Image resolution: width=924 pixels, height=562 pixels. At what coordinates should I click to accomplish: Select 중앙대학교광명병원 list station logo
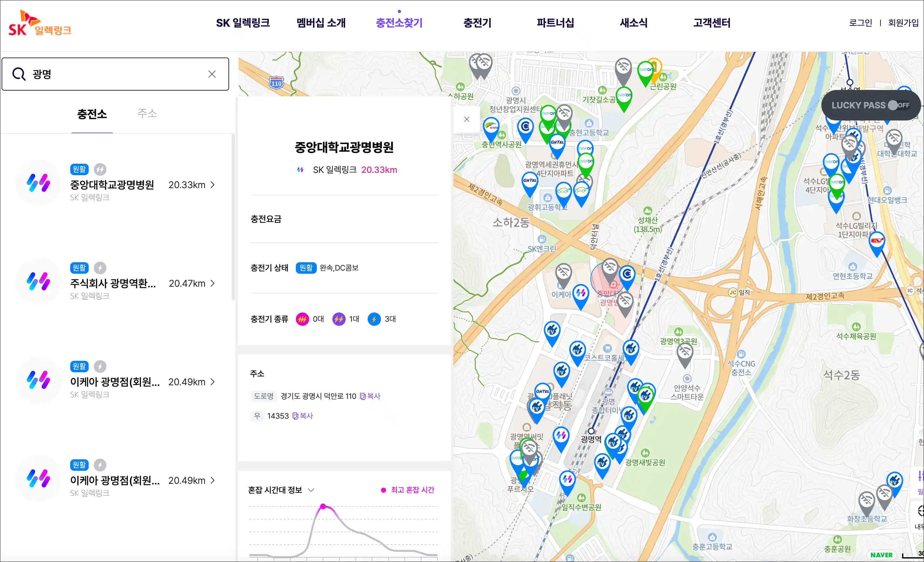click(x=39, y=183)
